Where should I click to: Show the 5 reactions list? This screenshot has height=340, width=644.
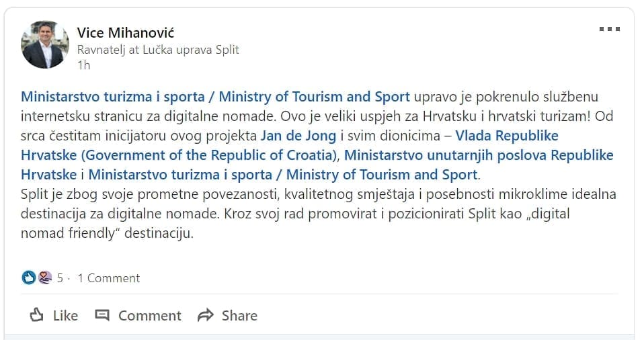point(60,278)
